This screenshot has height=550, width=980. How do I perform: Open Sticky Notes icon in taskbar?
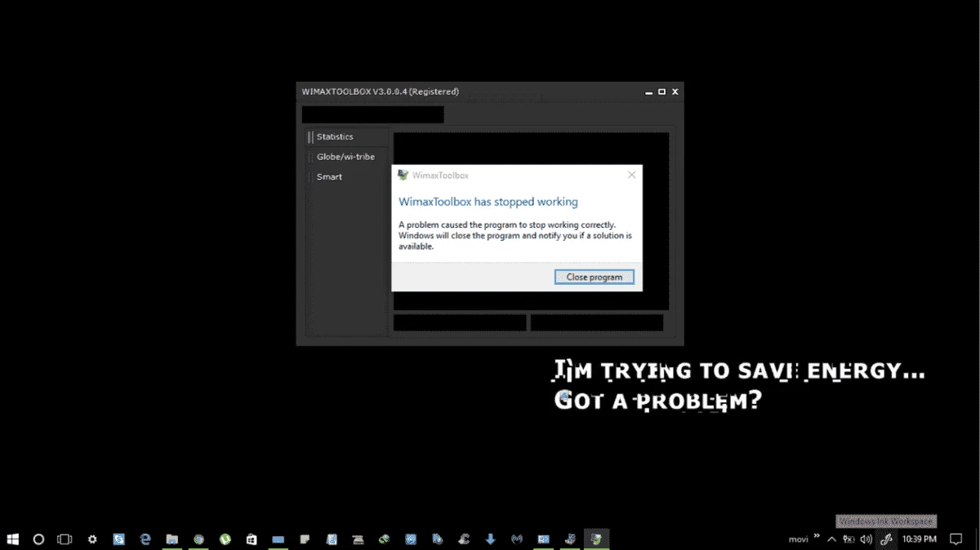click(x=305, y=539)
